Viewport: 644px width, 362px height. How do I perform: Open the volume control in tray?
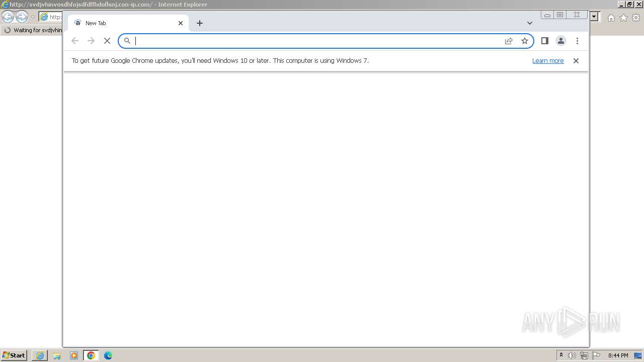coord(572,355)
